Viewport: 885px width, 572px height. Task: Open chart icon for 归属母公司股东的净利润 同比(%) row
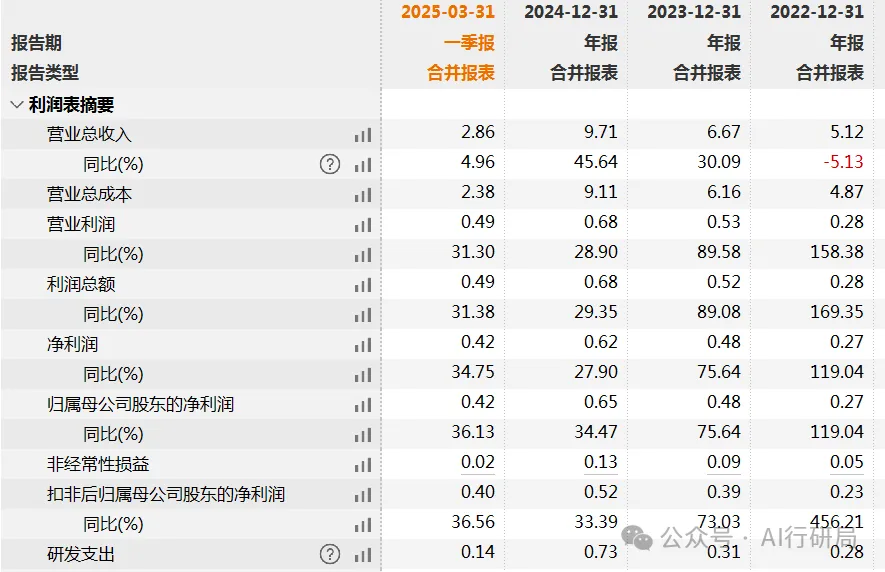coord(363,435)
